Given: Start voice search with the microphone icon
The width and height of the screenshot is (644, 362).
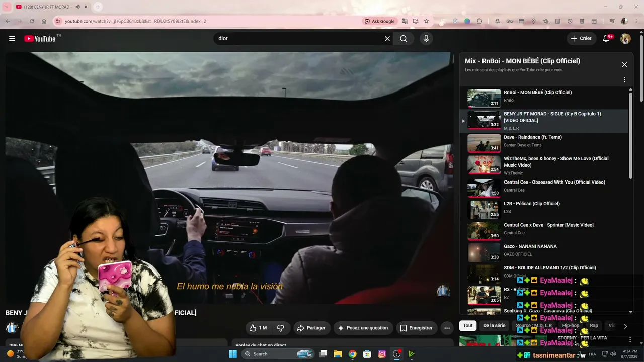Looking at the screenshot, I should click(x=426, y=39).
